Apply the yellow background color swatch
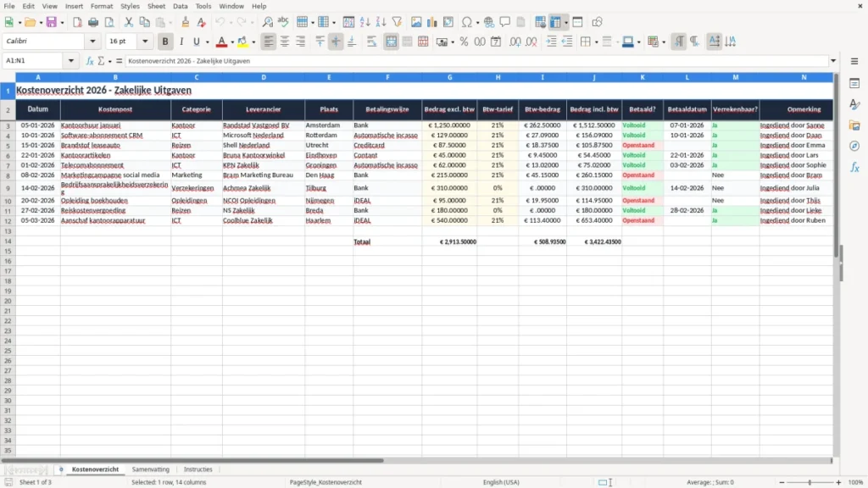Screen dimensions: 868x488 242,42
